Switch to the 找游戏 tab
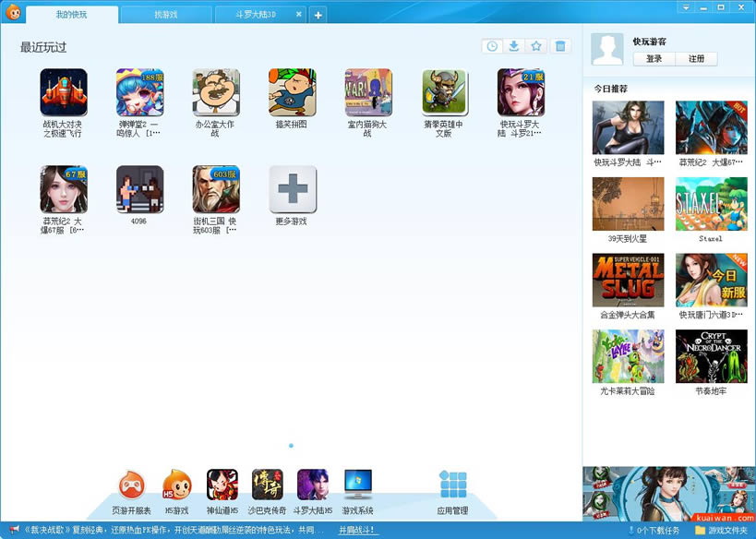The height and width of the screenshot is (539, 756). (x=166, y=15)
